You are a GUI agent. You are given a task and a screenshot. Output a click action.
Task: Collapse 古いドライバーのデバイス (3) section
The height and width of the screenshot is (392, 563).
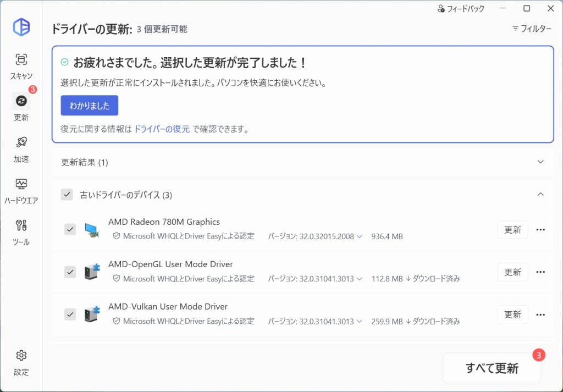click(540, 194)
